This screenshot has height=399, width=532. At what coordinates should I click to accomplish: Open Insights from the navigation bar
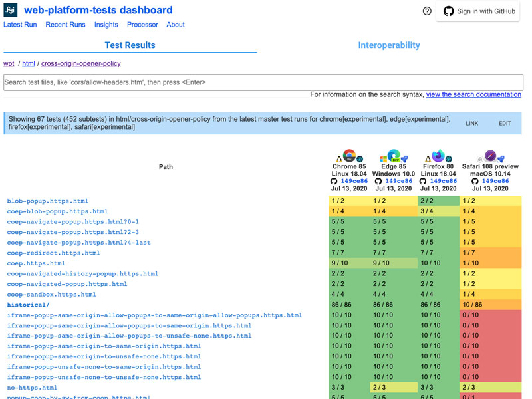point(106,24)
